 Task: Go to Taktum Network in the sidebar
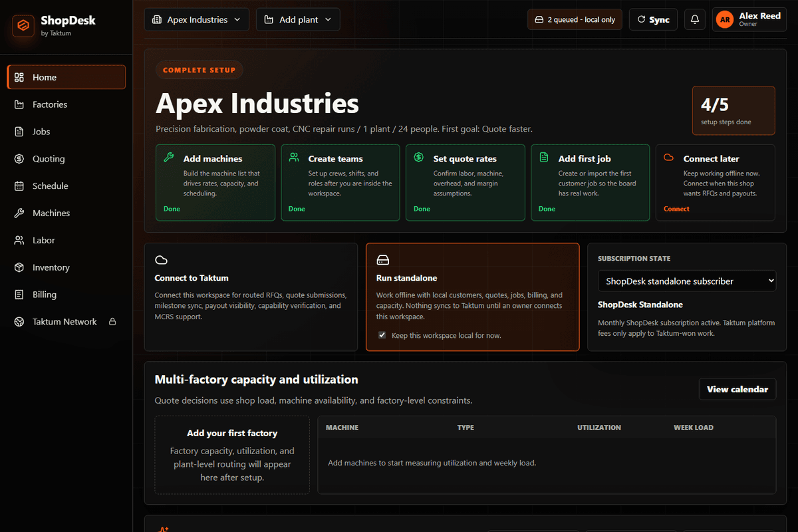(66, 322)
